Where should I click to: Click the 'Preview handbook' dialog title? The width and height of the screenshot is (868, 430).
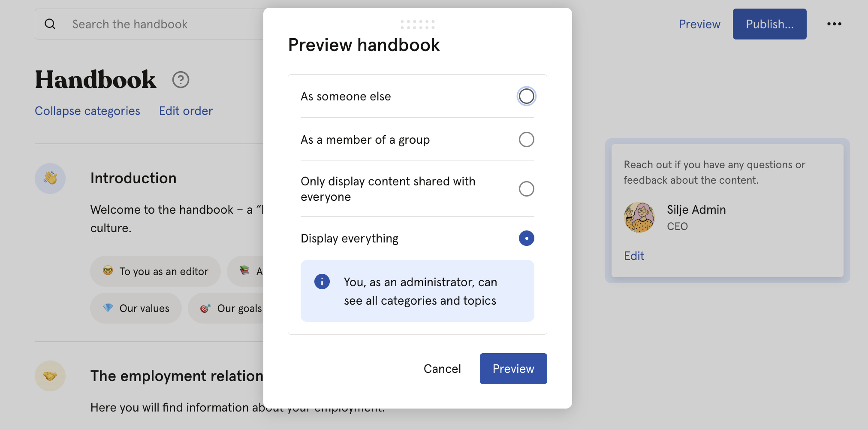coord(364,45)
